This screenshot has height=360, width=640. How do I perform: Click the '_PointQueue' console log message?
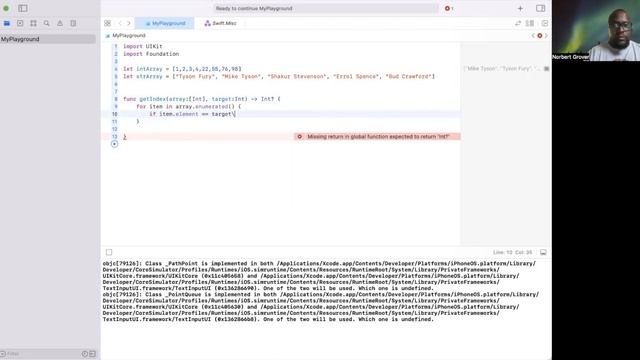[321, 307]
